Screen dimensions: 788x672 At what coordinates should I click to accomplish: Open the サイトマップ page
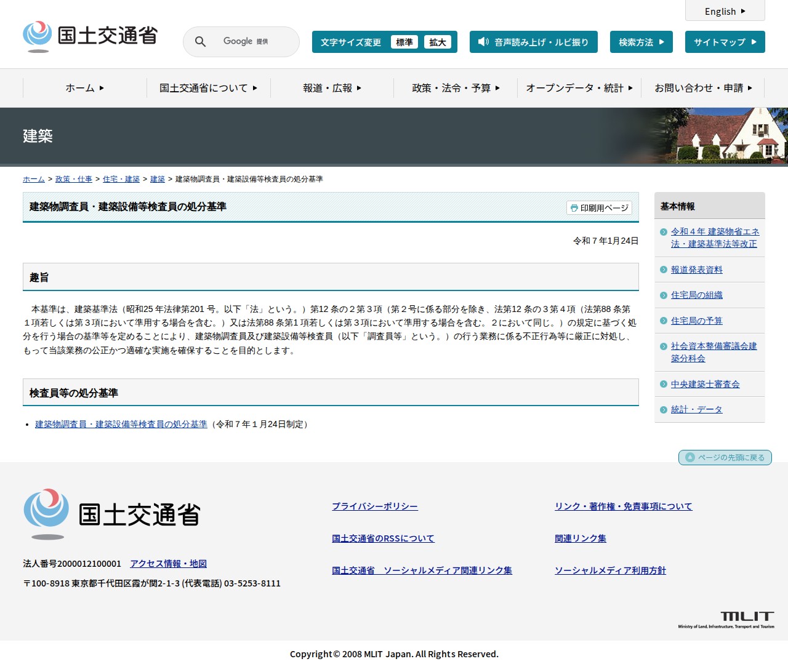725,42
